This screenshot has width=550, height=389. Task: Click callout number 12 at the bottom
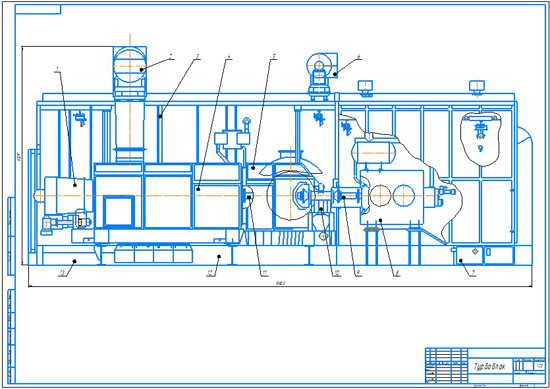[211, 273]
